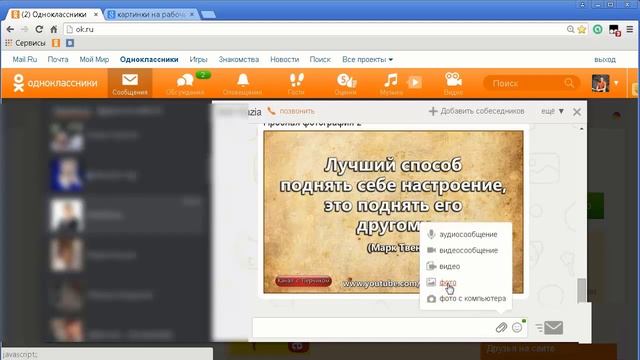
Task: Open Обсуждения discussions icon
Action: tap(185, 84)
